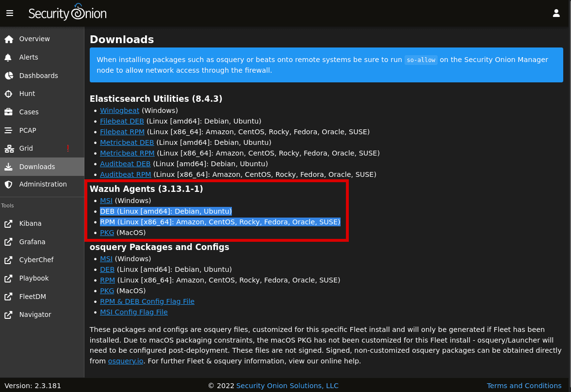Open Terms and Conditions link
571x392 pixels.
click(524, 386)
